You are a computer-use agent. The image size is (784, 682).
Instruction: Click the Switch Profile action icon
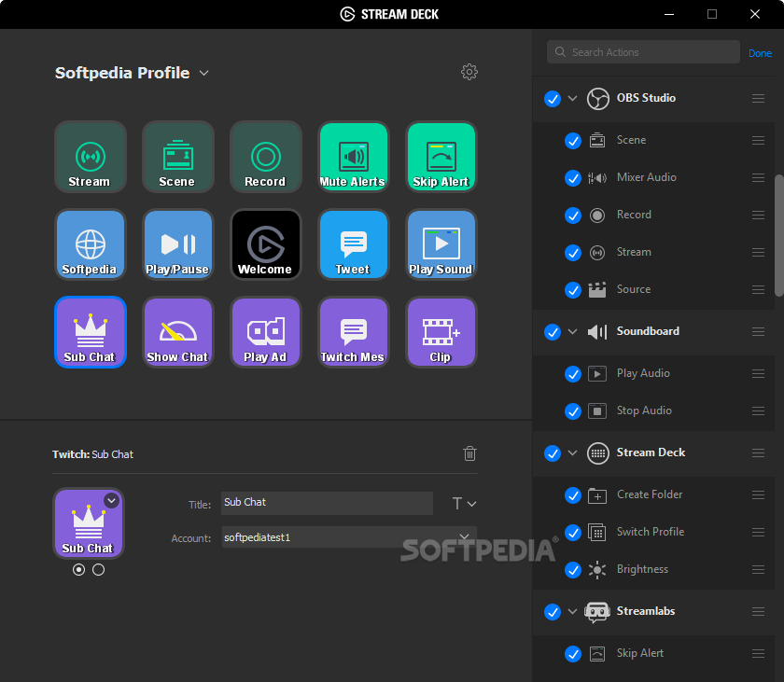point(597,533)
